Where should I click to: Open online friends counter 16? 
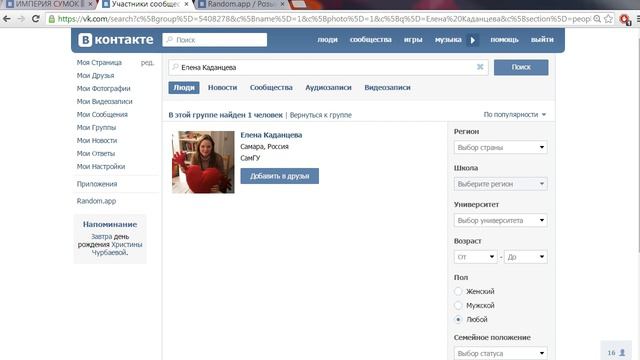point(616,353)
